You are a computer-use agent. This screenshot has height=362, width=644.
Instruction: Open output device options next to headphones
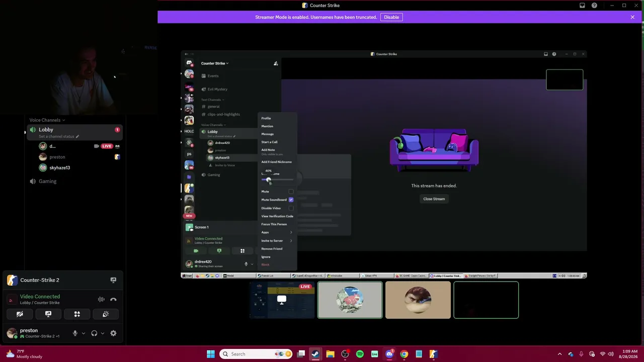coord(102,333)
